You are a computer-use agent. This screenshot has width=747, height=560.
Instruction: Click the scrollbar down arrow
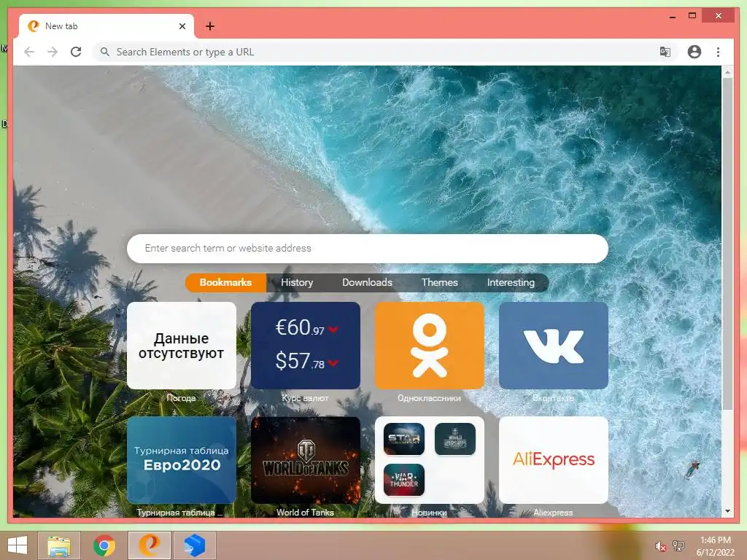coord(727,511)
